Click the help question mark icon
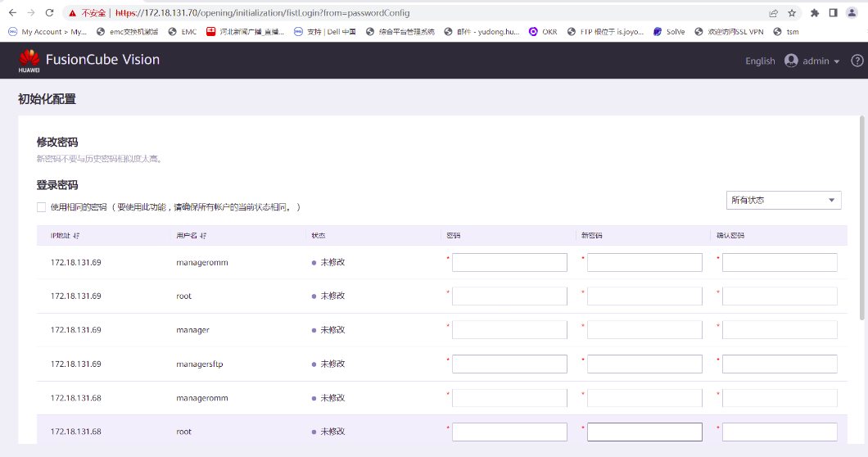Viewport: 868px width, 457px height. point(857,61)
